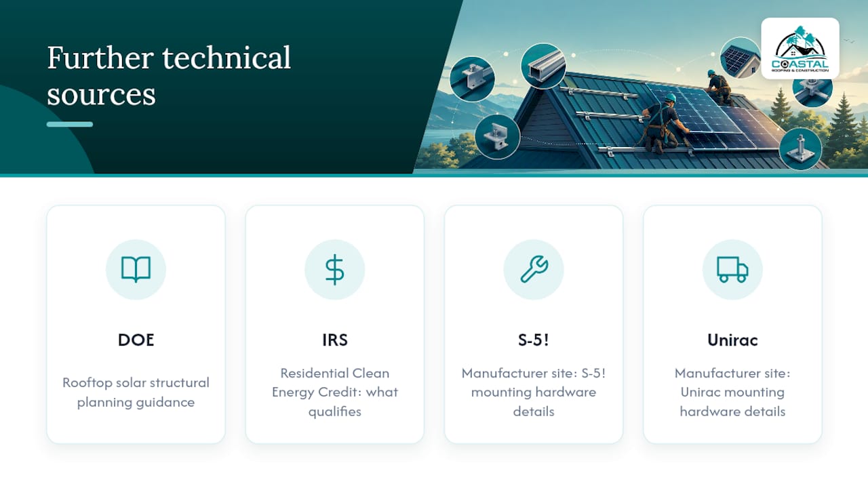The image size is (868, 488).
Task: Open the IRS heading
Action: [334, 340]
